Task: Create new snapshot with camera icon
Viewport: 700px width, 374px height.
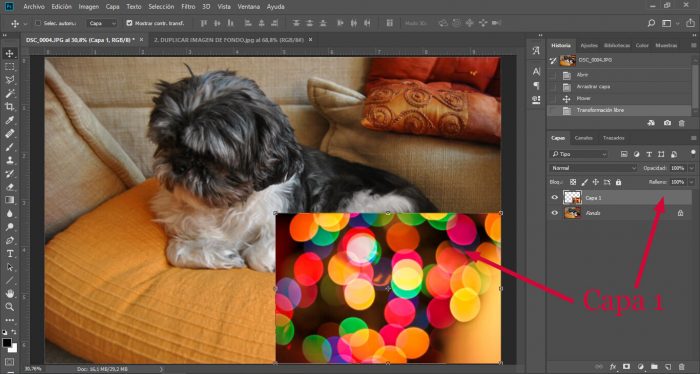Action: pyautogui.click(x=667, y=123)
